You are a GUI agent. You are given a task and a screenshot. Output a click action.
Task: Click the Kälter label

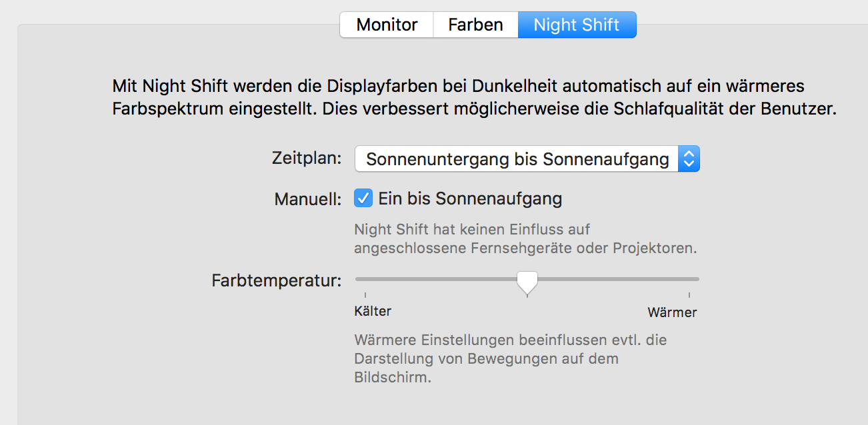pyautogui.click(x=373, y=311)
